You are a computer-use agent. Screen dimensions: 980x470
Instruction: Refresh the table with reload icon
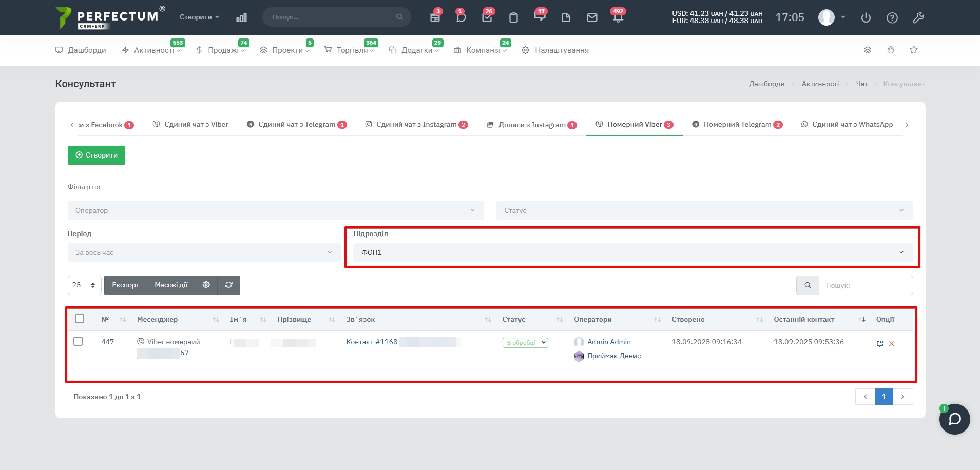(x=229, y=285)
